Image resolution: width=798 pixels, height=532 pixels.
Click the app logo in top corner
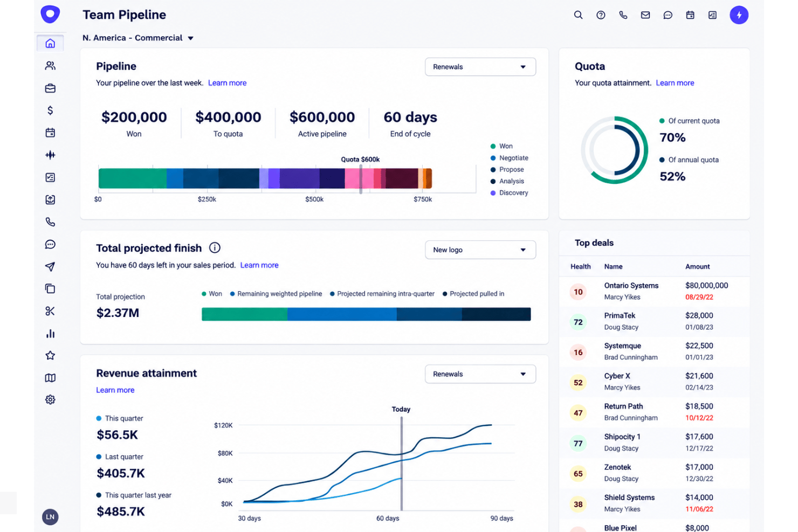tap(50, 14)
